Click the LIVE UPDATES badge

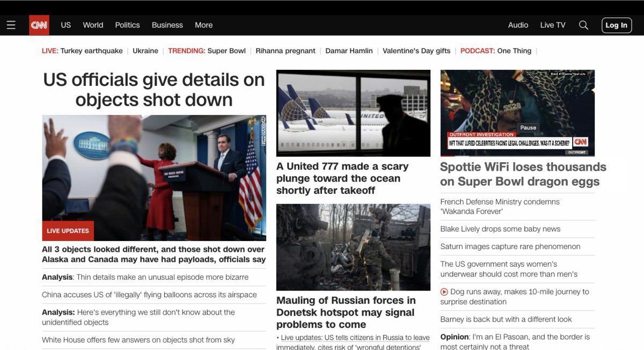coord(68,231)
